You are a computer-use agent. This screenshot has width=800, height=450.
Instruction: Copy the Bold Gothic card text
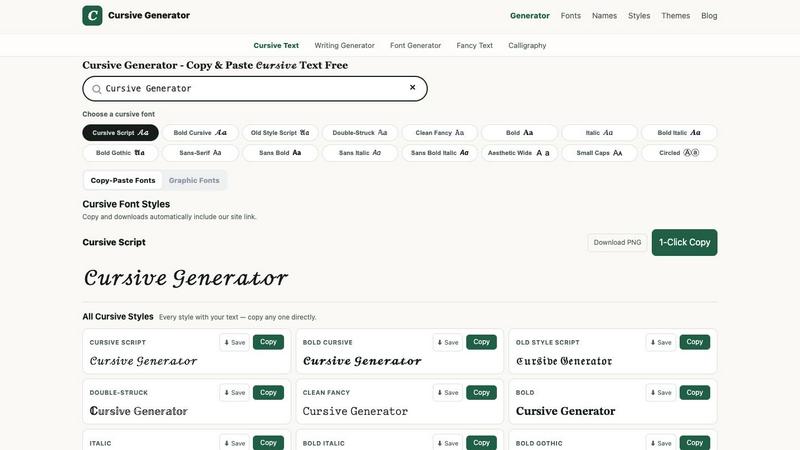(x=694, y=443)
